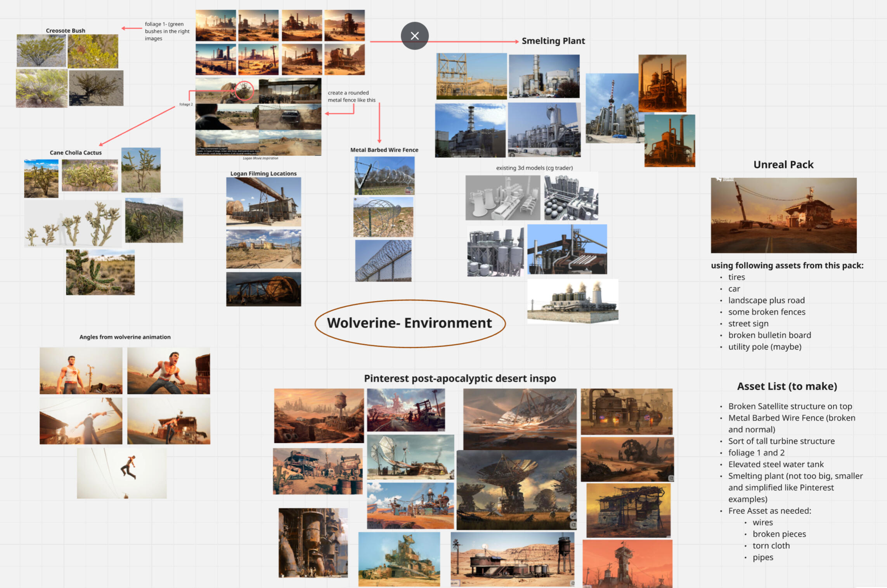This screenshot has height=588, width=887.
Task: Select Angles from wolverine animation label
Action: (125, 337)
